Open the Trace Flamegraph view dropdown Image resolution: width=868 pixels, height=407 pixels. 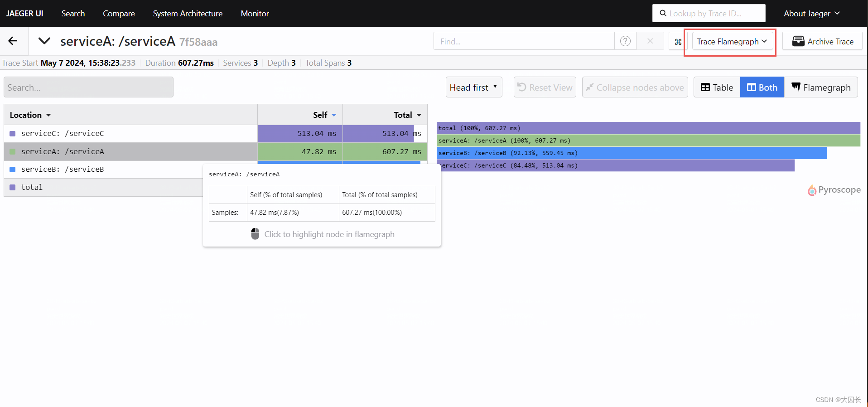pos(733,42)
